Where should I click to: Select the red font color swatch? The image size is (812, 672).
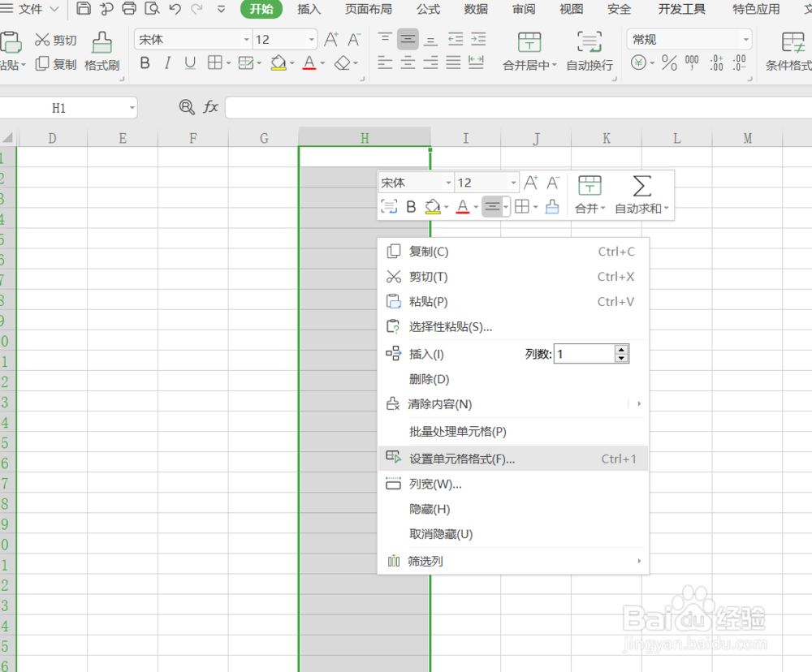(309, 62)
